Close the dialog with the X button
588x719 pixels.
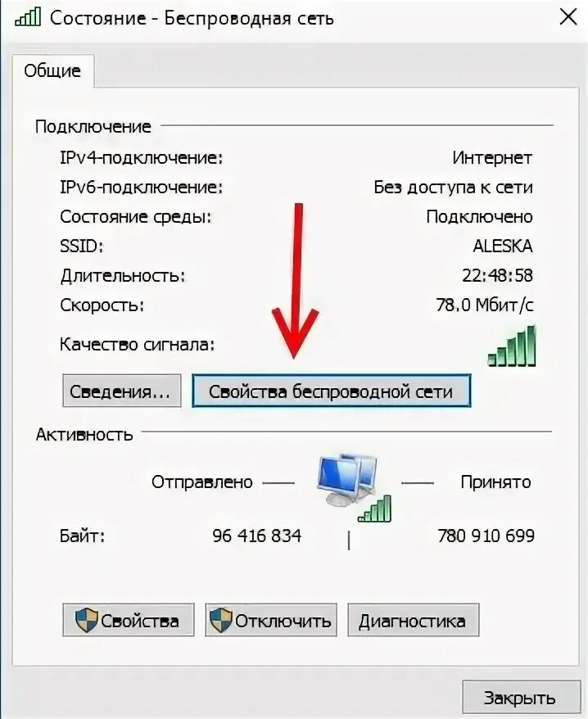(x=568, y=17)
